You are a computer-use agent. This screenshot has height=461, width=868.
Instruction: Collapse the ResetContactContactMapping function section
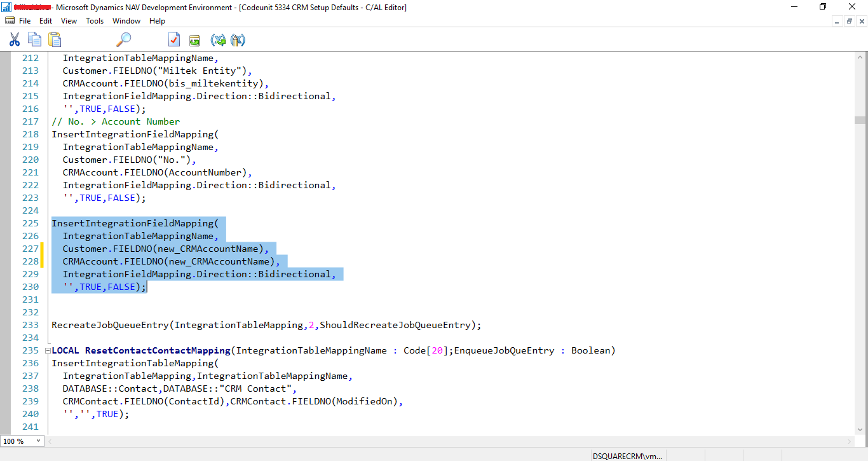(47, 350)
